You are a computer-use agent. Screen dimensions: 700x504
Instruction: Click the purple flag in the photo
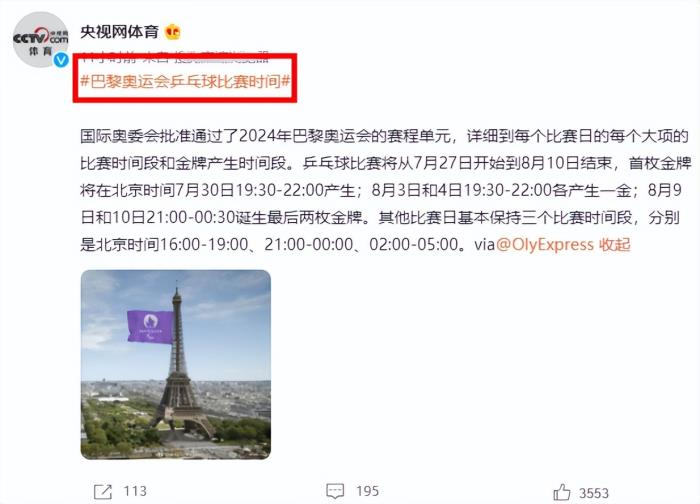pyautogui.click(x=150, y=327)
